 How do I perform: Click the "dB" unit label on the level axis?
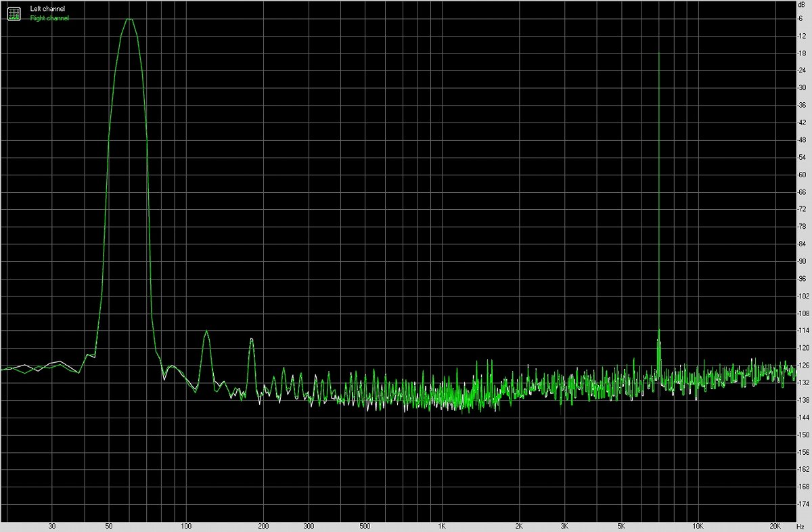[x=802, y=5]
